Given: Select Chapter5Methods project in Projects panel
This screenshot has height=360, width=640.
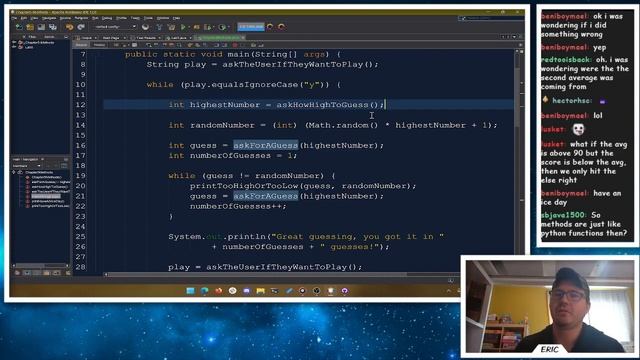Looking at the screenshot, I should [x=39, y=42].
